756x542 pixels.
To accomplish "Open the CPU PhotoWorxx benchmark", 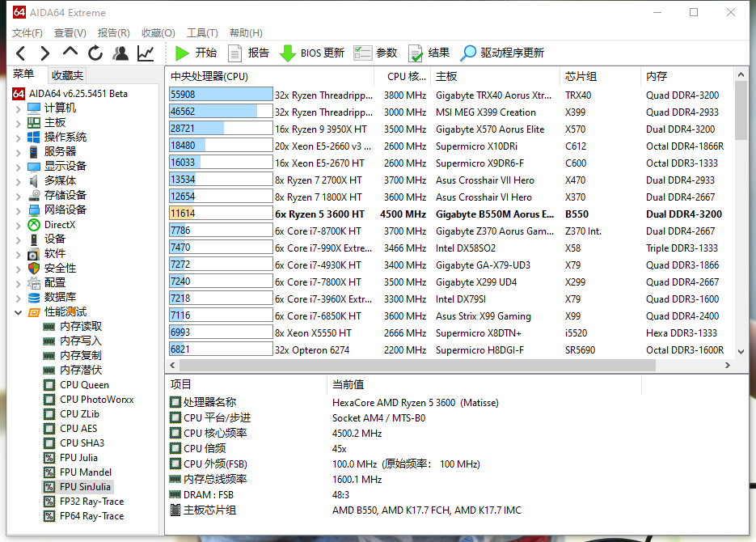I will point(89,400).
